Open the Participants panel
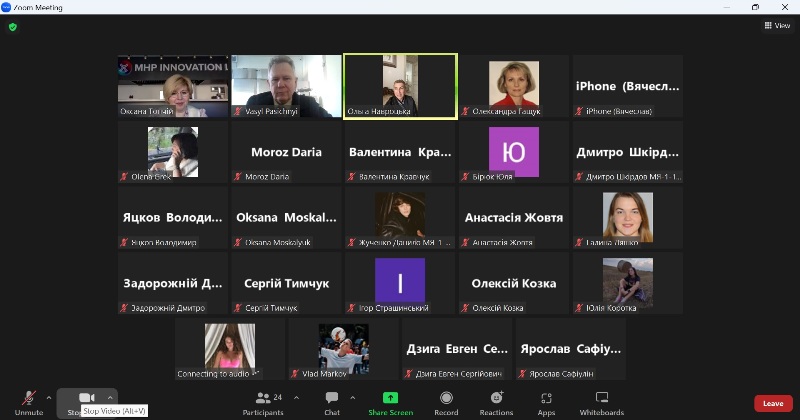800x420 pixels. [263, 402]
